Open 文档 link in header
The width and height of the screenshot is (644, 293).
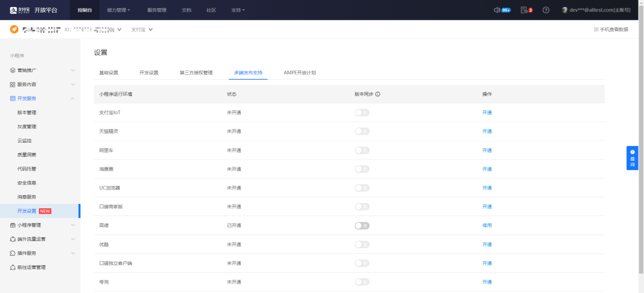click(187, 10)
